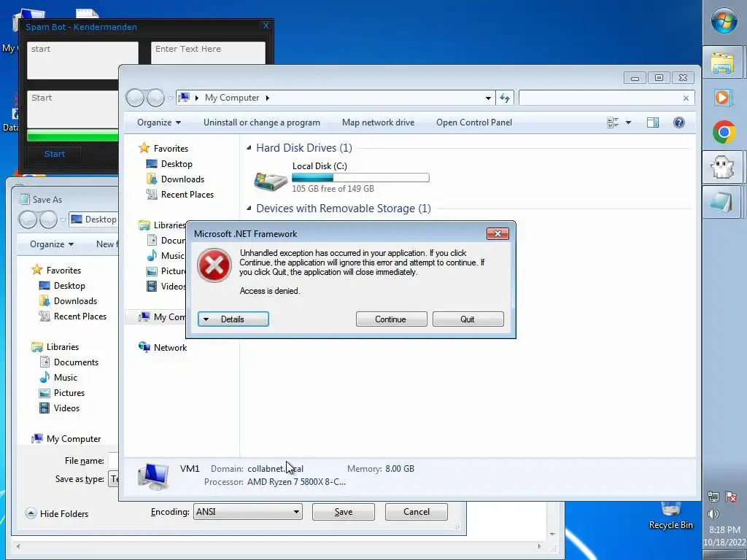Open Windows Explorer from the taskbar
Viewport: 747px width, 560px height.
(x=723, y=63)
